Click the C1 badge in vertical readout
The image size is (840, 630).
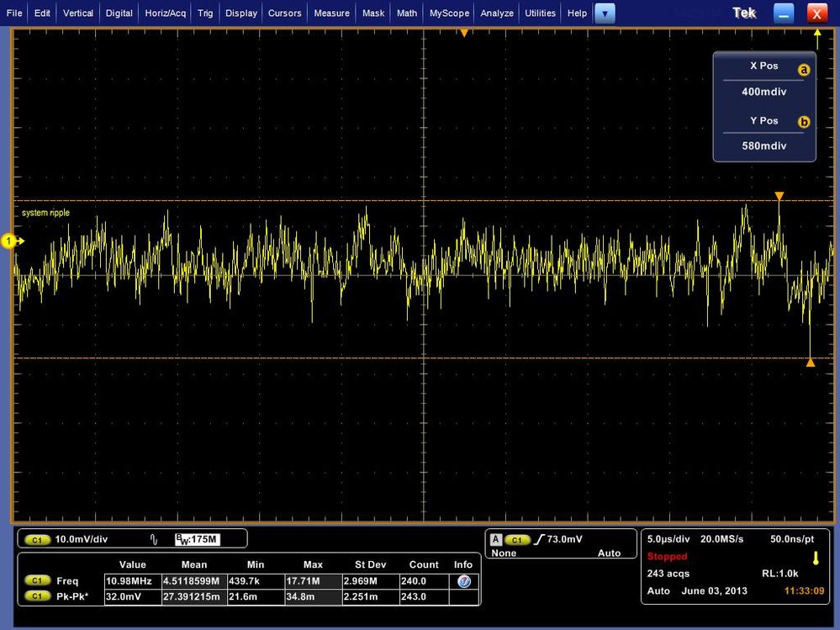(38, 539)
